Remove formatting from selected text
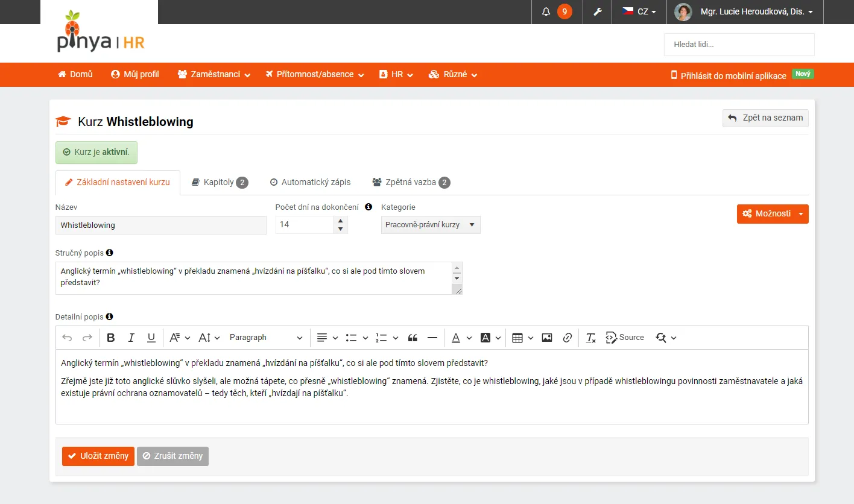 coord(591,338)
